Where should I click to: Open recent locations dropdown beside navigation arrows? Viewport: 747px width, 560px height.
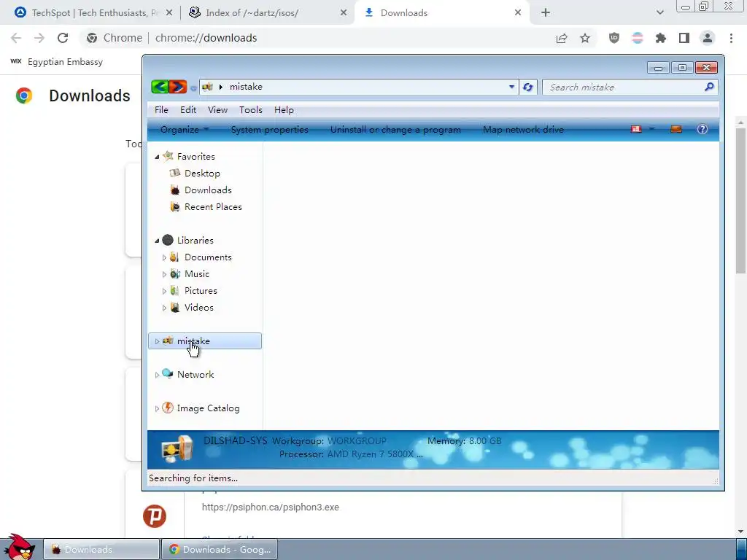click(193, 88)
